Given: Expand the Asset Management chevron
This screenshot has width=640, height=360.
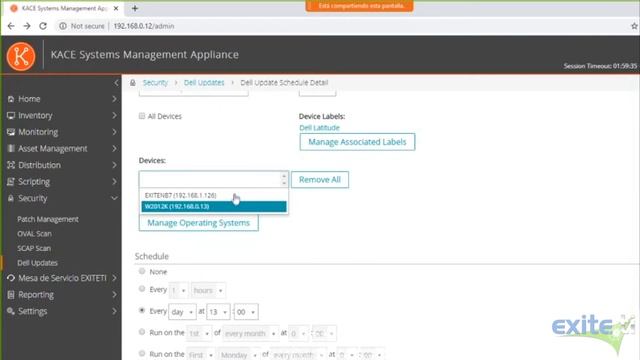Looking at the screenshot, I should [x=114, y=149].
